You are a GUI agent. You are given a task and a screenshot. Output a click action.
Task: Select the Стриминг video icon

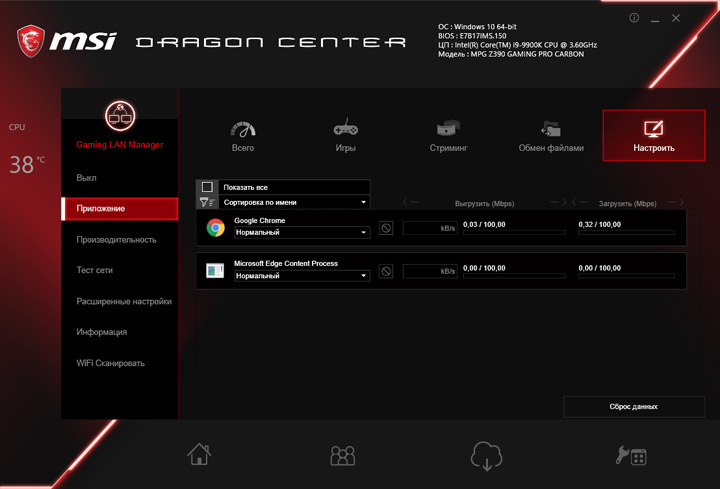pyautogui.click(x=448, y=128)
